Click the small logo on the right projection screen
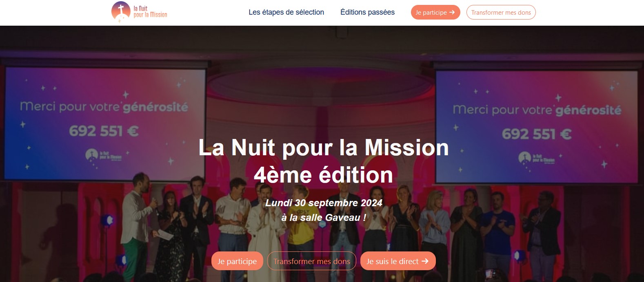Screen dimensions: 644x282 pyautogui.click(x=536, y=158)
